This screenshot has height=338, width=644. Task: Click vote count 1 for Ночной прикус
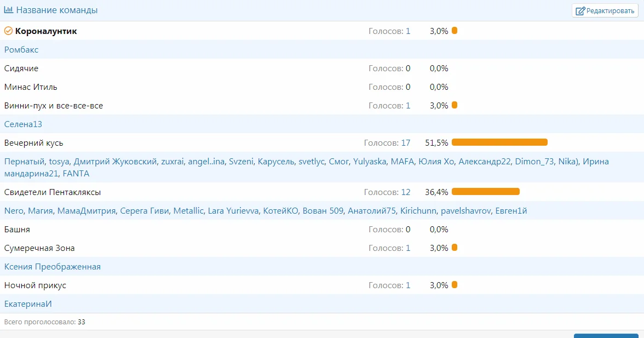408,285
